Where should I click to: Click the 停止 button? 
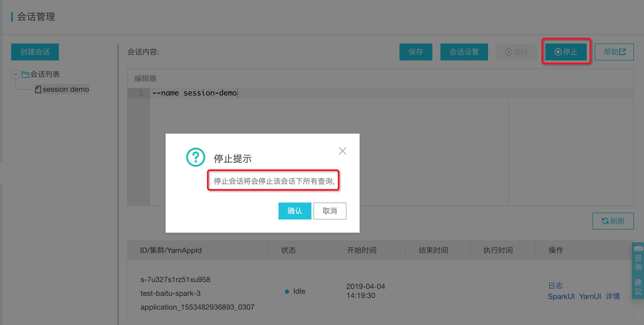566,52
